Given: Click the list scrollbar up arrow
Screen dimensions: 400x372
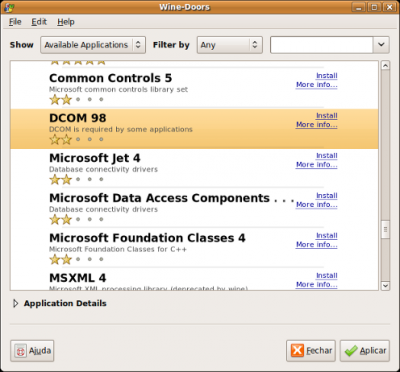Looking at the screenshot, I should (385, 65).
